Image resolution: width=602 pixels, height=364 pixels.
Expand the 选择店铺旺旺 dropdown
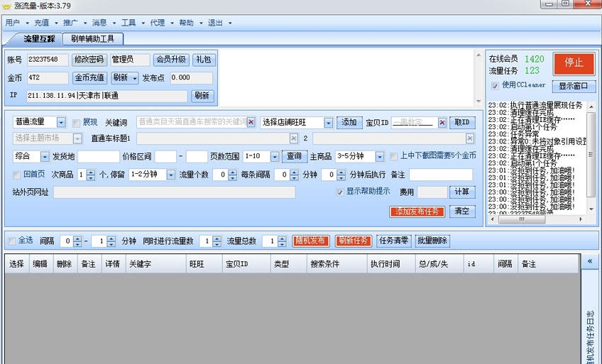coord(328,122)
